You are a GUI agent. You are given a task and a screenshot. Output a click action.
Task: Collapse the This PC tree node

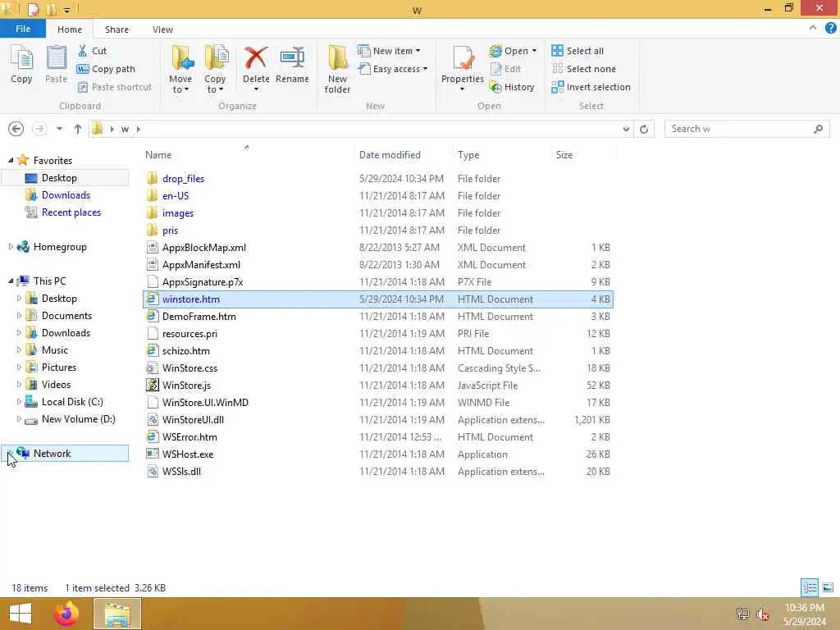(x=11, y=281)
